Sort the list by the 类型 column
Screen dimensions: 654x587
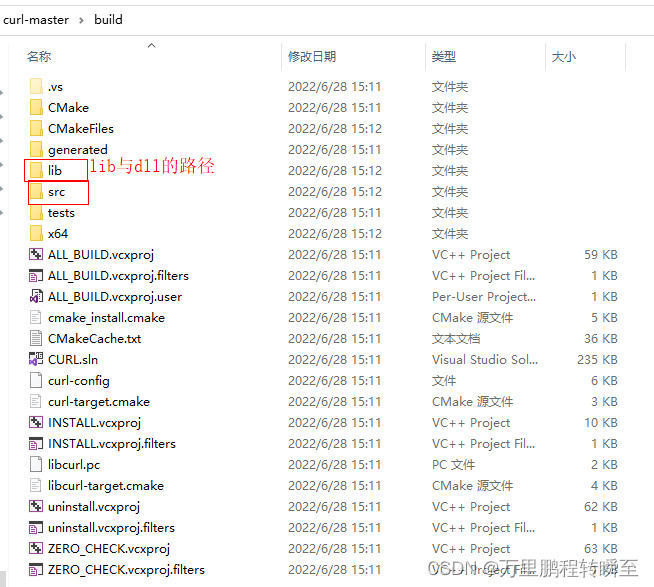point(444,56)
